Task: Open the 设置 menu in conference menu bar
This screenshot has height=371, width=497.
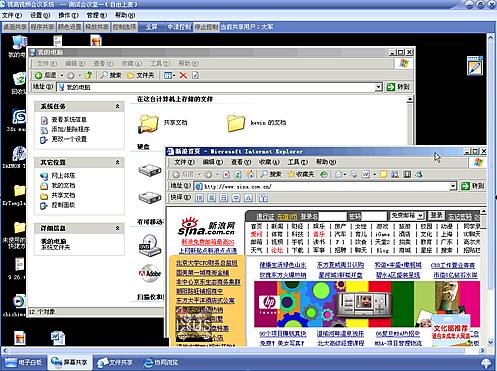Action: (40, 15)
